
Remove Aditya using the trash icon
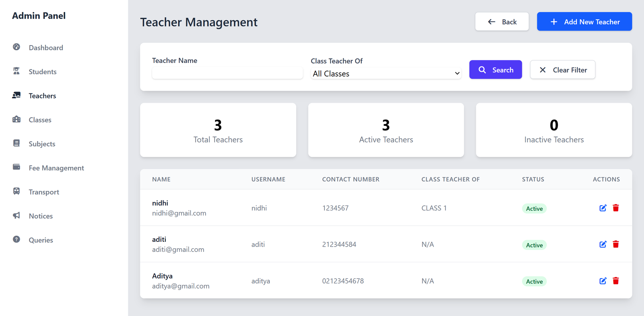[615, 281]
